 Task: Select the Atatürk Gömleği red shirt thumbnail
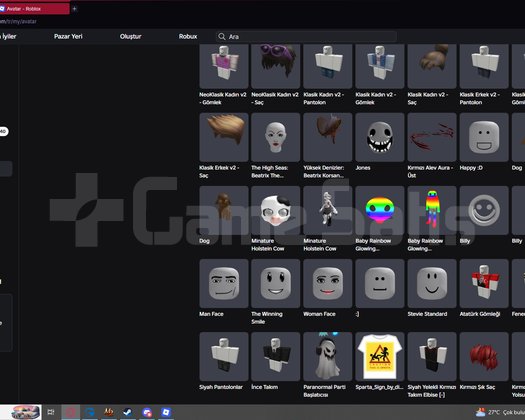pyautogui.click(x=484, y=283)
